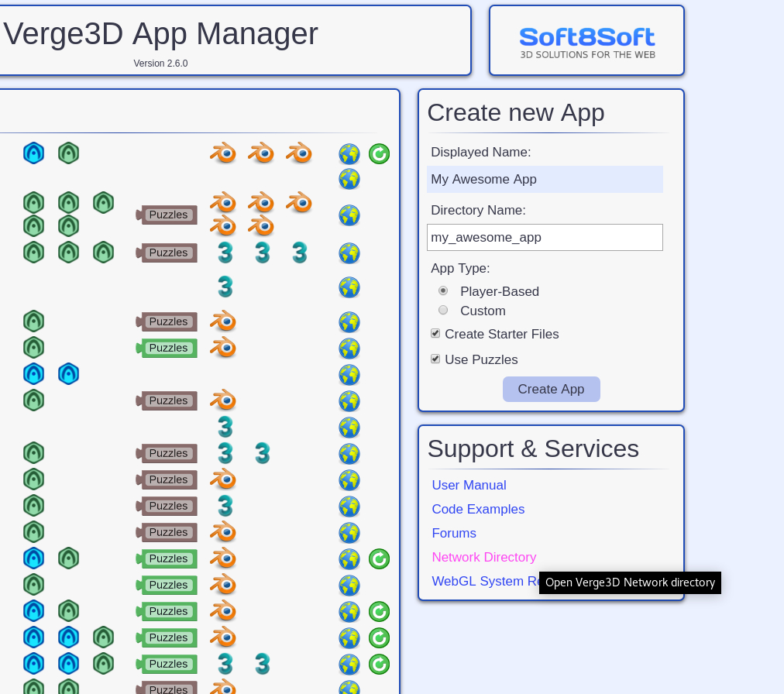Click the update icon in the two-3ds-Max-icon row
The height and width of the screenshot is (694, 784).
tap(379, 665)
